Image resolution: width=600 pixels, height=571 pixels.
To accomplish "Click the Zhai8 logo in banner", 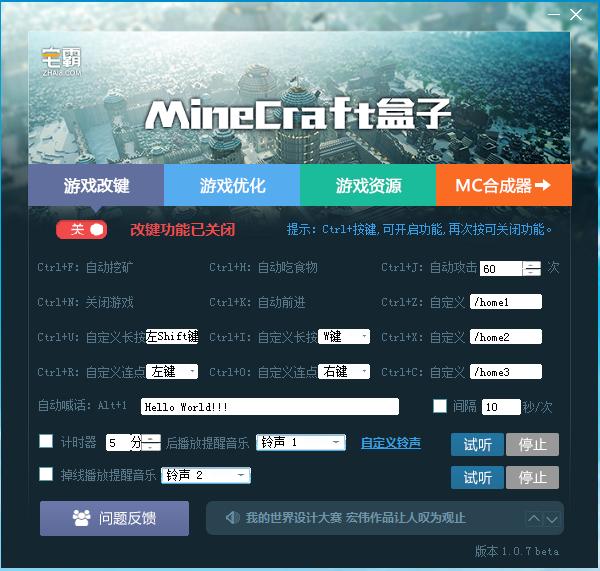I will click(x=61, y=62).
